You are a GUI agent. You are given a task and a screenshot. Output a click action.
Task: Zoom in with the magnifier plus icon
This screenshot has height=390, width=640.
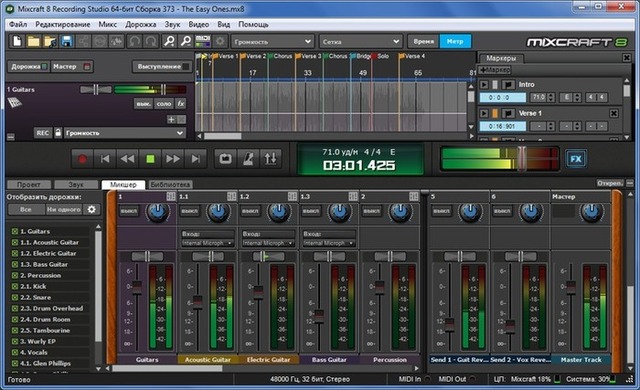point(169,41)
